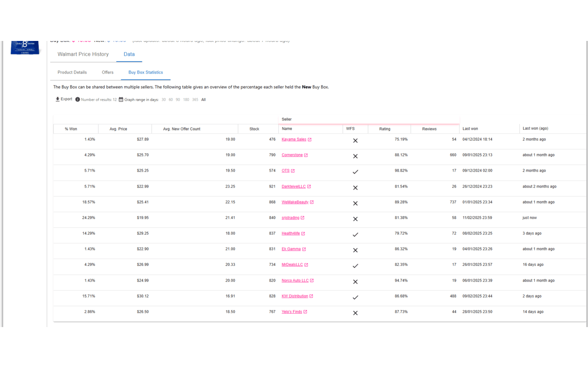Select 30 days graph range

point(164,100)
